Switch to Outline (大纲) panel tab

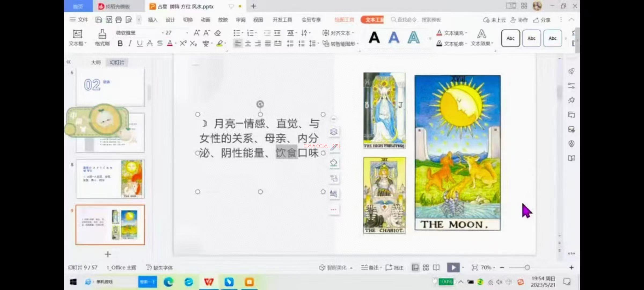[x=96, y=62]
